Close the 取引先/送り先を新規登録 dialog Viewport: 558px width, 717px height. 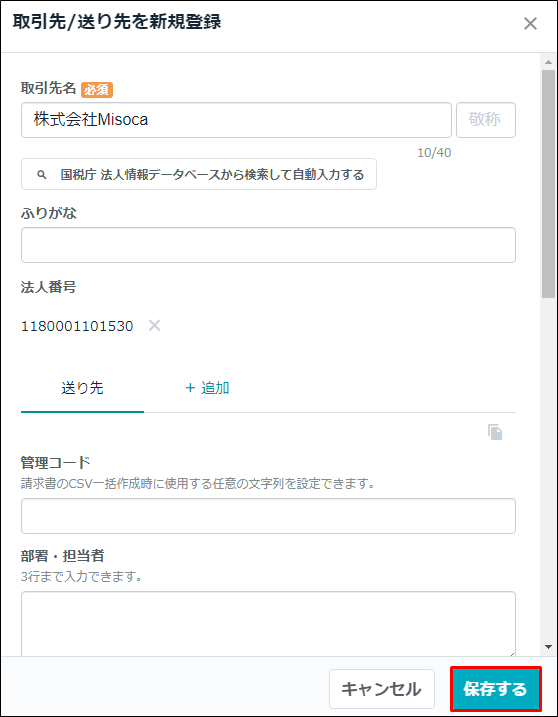[530, 23]
